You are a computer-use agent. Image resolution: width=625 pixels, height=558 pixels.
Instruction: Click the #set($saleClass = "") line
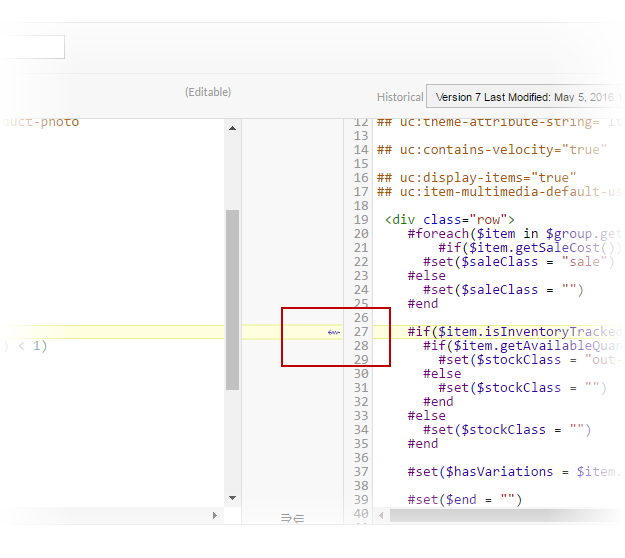503,290
